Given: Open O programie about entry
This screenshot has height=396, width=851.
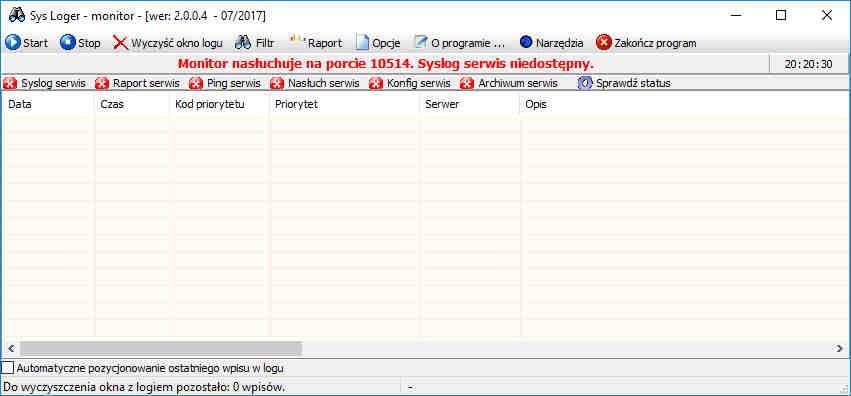Looking at the screenshot, I should [x=468, y=43].
